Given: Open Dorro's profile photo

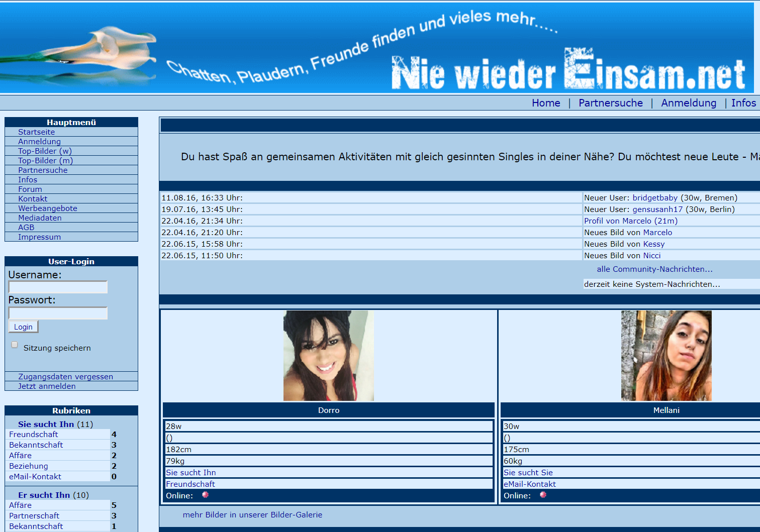Looking at the screenshot, I should coord(328,356).
